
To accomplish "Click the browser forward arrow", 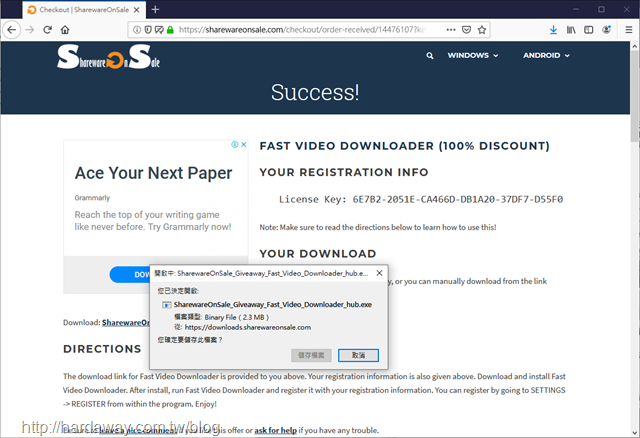I will point(30,30).
